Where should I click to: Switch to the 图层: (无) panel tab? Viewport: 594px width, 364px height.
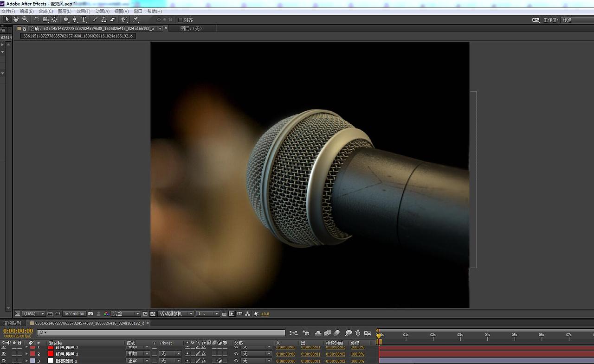click(x=191, y=29)
